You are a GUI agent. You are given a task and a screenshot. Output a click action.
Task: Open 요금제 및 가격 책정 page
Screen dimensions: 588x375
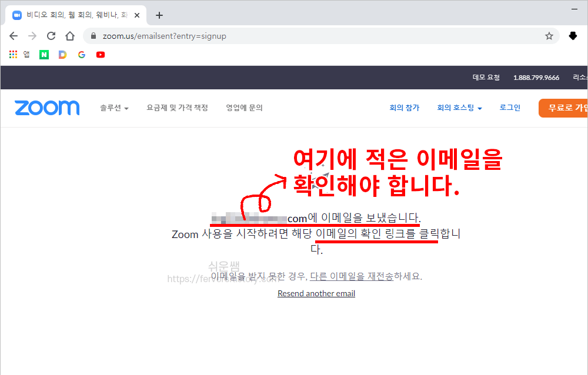pyautogui.click(x=177, y=108)
